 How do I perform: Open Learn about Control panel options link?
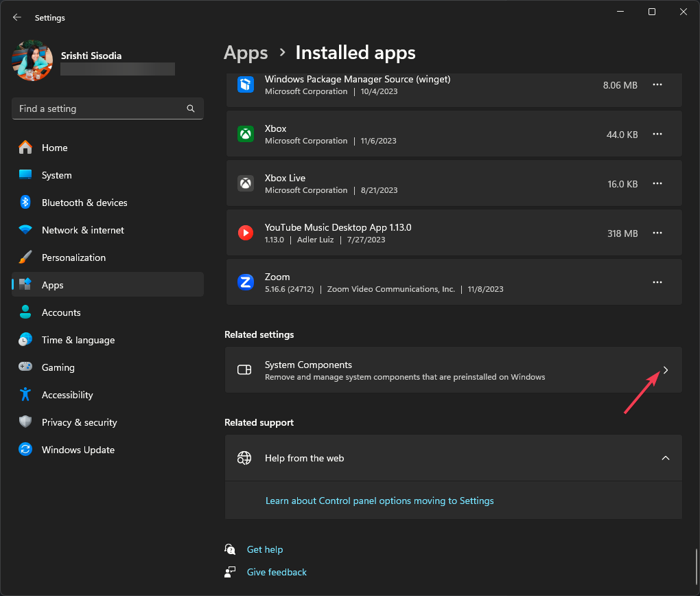pyautogui.click(x=380, y=501)
